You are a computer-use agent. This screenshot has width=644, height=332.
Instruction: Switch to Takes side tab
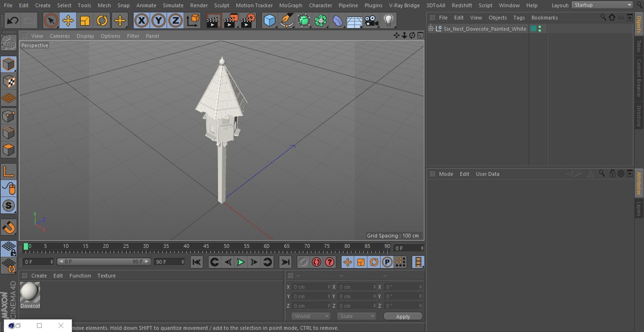(639, 46)
